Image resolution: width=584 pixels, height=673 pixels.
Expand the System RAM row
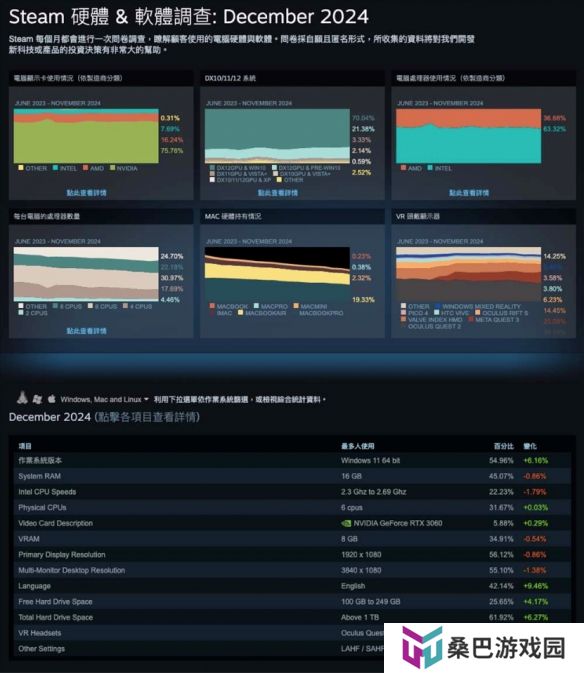(292, 476)
